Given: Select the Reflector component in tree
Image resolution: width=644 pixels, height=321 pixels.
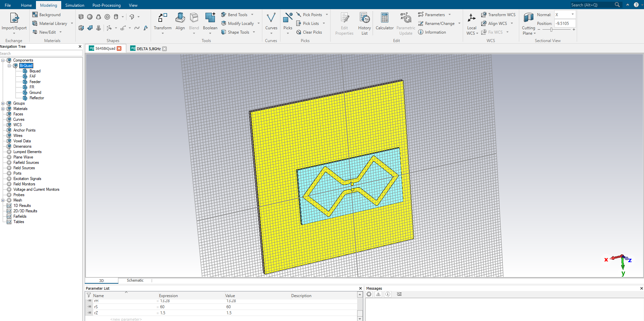Looking at the screenshot, I should [x=37, y=98].
